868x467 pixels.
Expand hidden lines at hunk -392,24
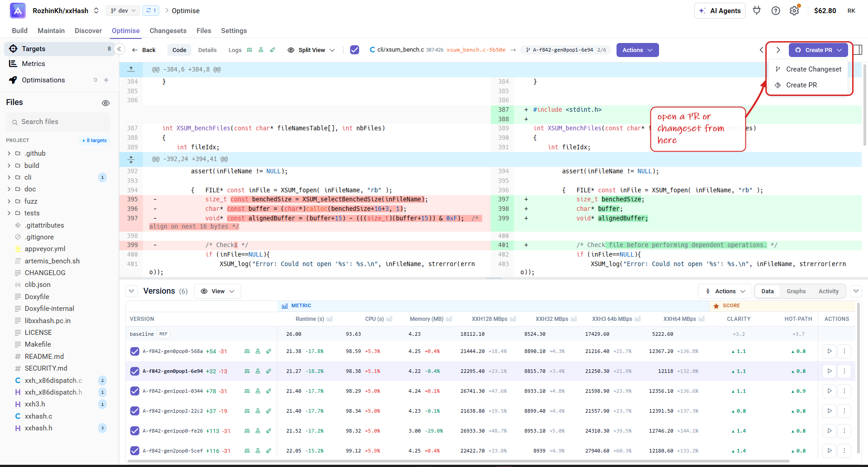point(131,159)
